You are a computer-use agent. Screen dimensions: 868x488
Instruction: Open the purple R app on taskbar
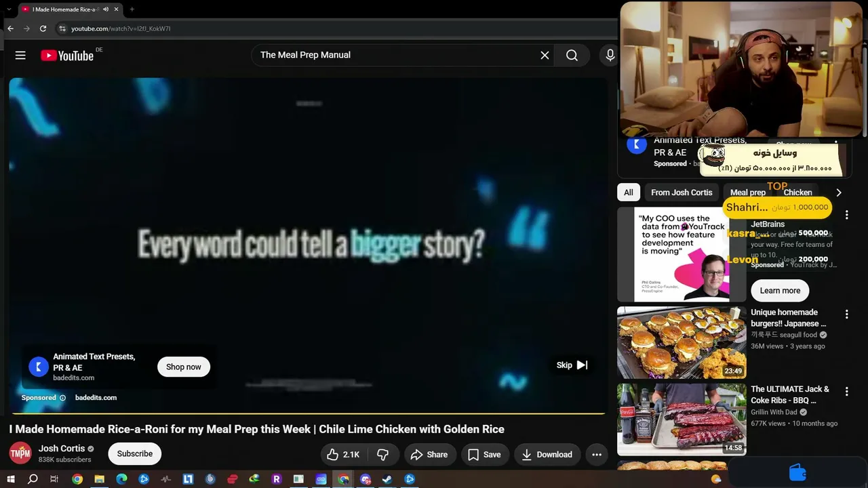276,479
